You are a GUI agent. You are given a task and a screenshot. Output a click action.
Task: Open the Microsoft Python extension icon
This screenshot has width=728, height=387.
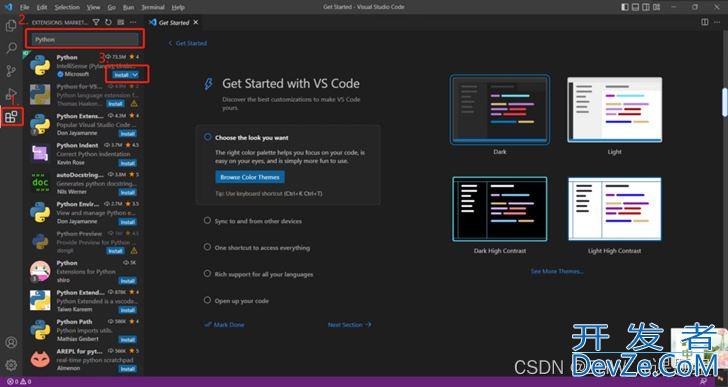coord(40,65)
